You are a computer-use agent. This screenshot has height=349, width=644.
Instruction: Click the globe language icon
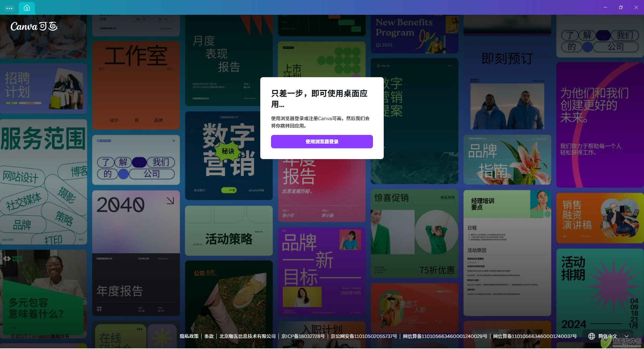[592, 336]
